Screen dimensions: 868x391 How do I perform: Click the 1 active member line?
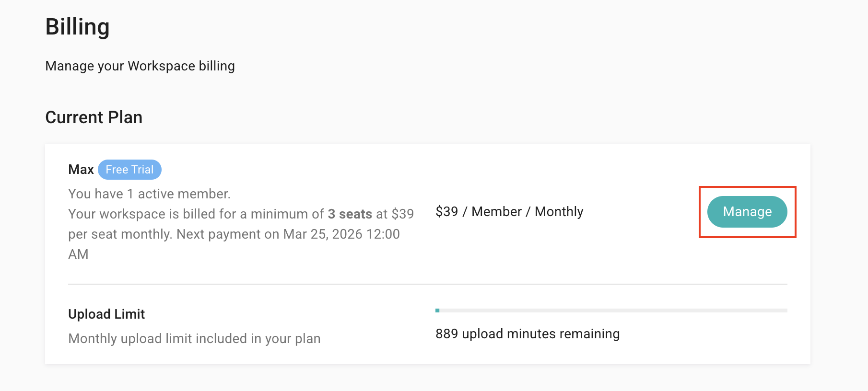[x=149, y=194]
